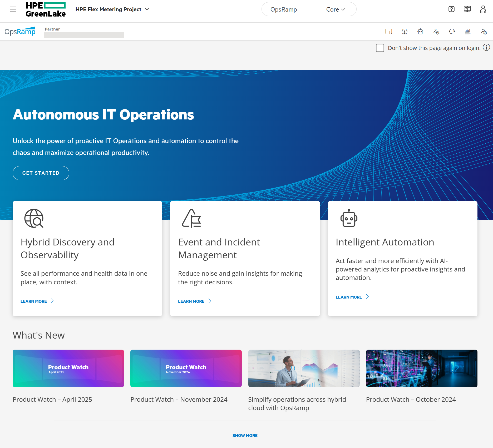Image resolution: width=493 pixels, height=448 pixels.
Task: Open the dashboard layout icon
Action: click(389, 32)
